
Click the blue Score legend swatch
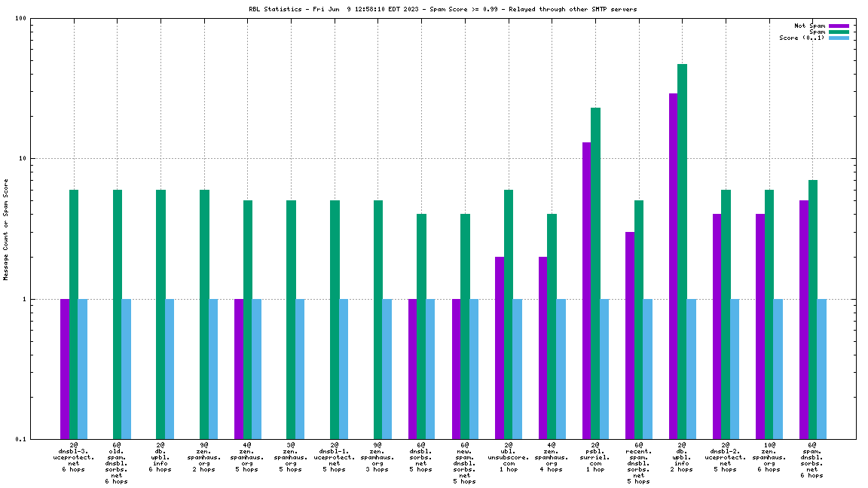[x=839, y=38]
